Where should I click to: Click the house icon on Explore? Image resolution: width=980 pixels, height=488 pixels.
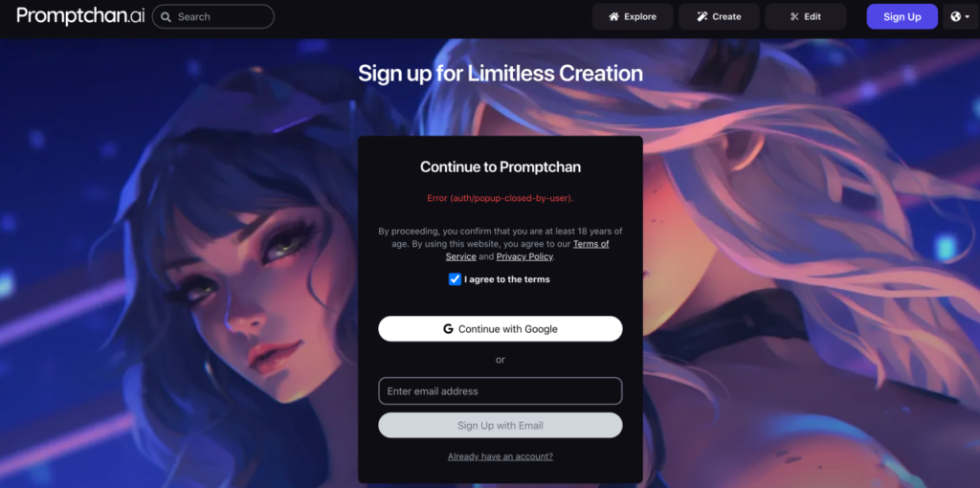613,17
